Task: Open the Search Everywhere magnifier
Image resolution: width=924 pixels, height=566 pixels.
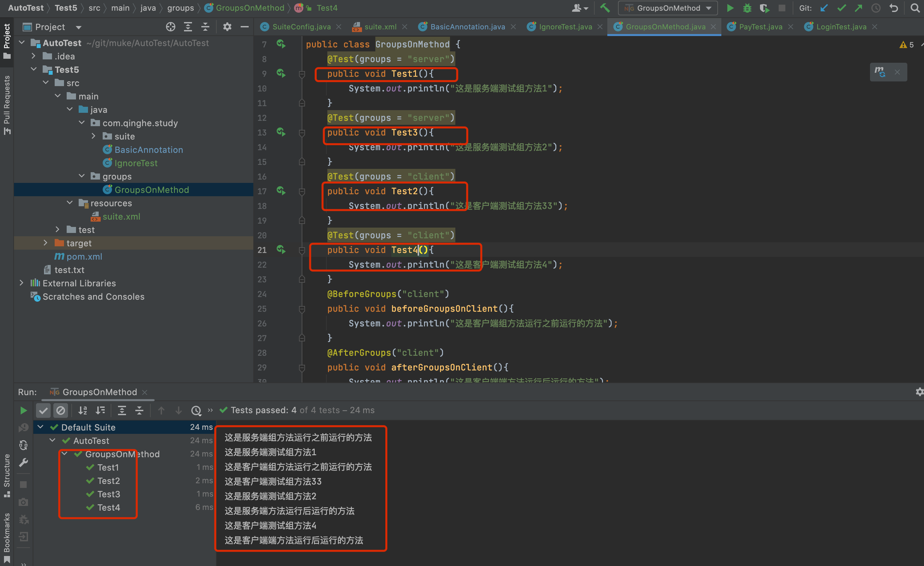Action: [915, 8]
